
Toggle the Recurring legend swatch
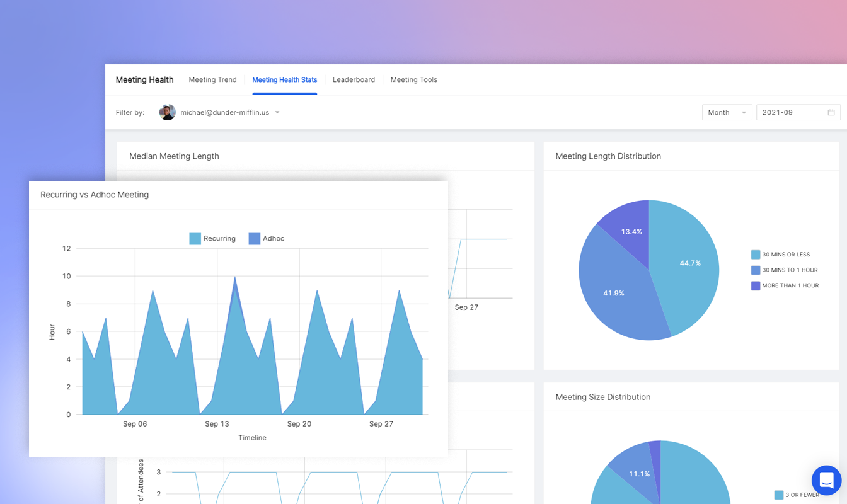(195, 239)
